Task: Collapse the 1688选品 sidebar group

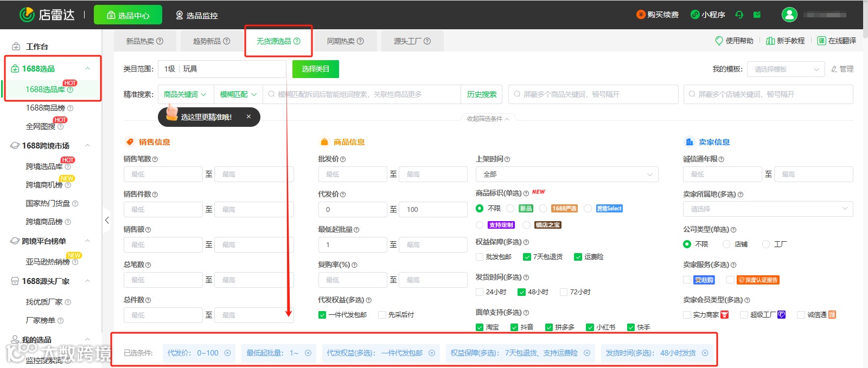Action: click(88, 68)
